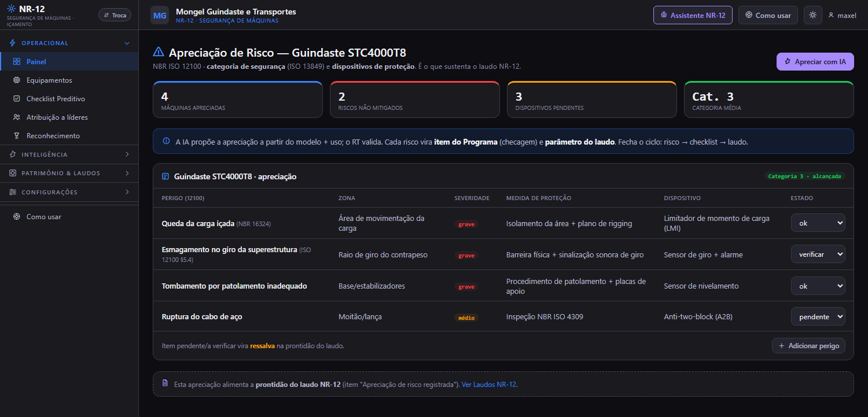Click the Painel grid icon in sidebar
Screen dimensions: 868x417
click(16, 62)
